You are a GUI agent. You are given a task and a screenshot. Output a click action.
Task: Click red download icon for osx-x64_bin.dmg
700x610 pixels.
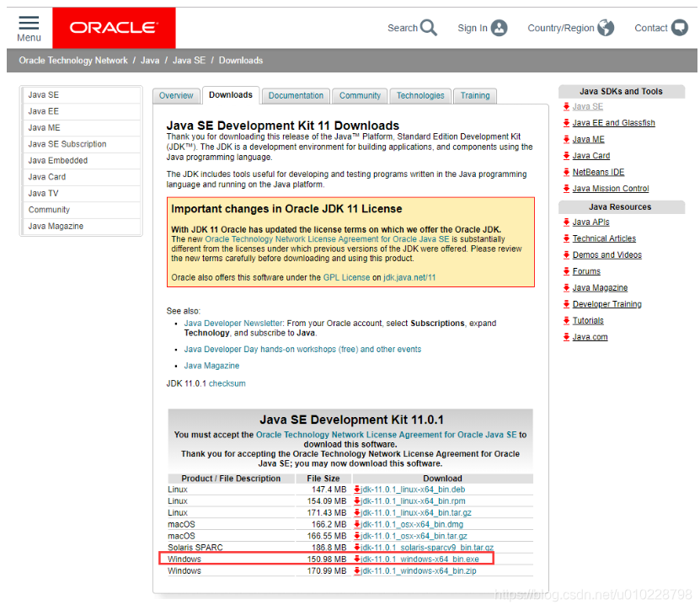[x=356, y=524]
